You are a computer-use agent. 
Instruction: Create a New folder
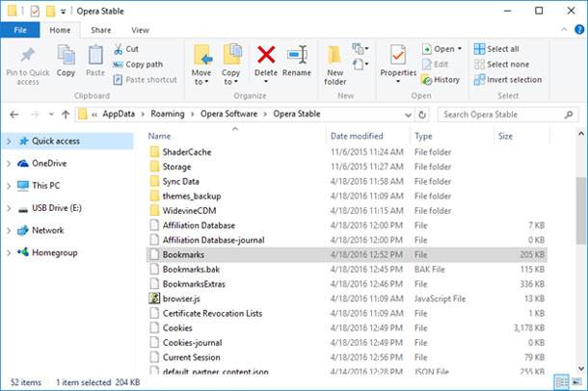[334, 65]
